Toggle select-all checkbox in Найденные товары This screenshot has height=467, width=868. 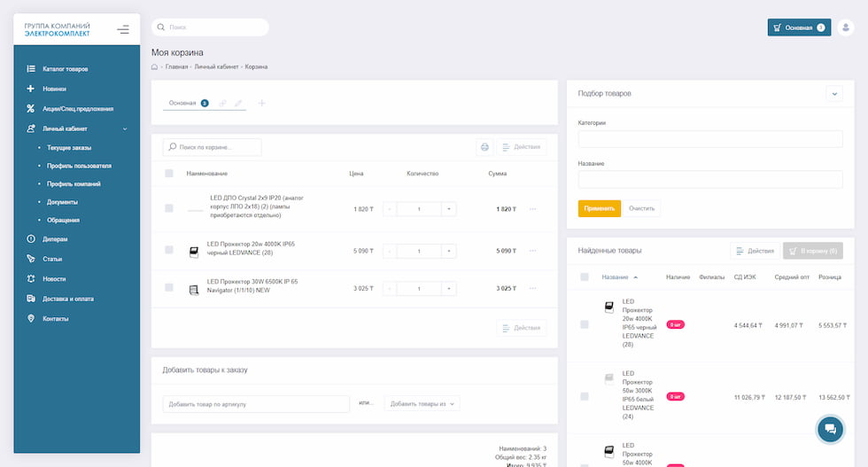pos(584,276)
